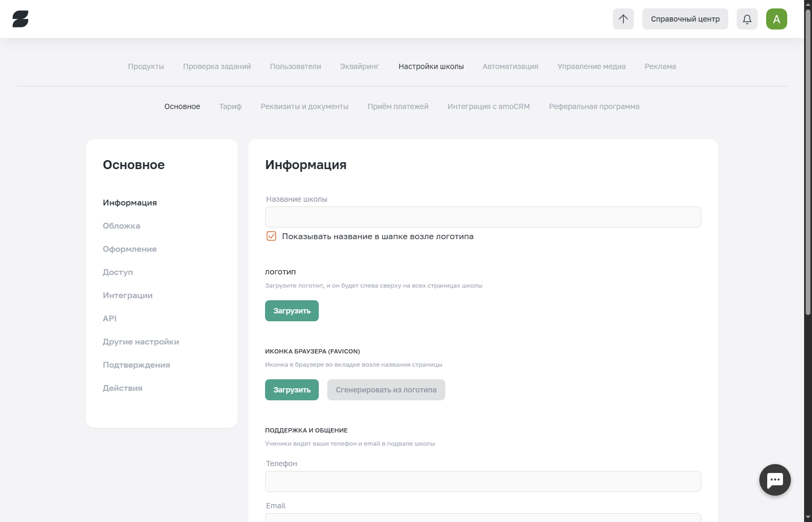The width and height of the screenshot is (812, 522).
Task: Open Реферальная программа sub-tab
Action: coord(594,106)
